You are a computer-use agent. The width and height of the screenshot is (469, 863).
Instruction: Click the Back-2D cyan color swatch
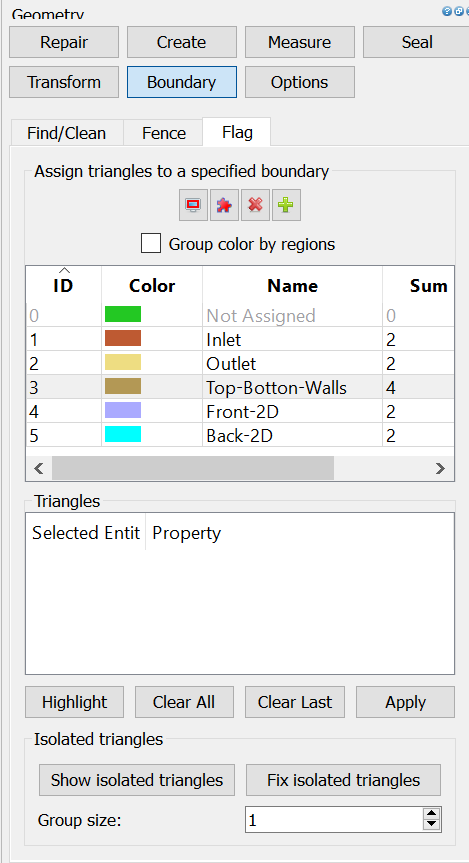point(123,434)
